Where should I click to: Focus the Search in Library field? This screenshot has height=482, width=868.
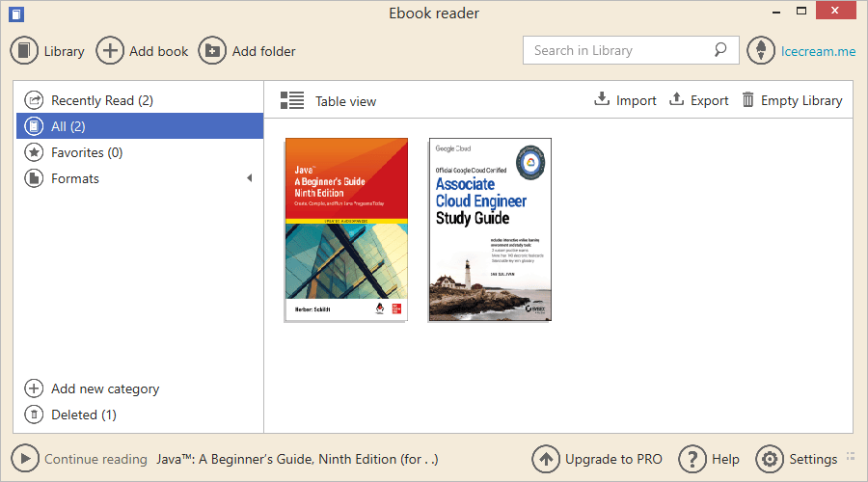(631, 50)
